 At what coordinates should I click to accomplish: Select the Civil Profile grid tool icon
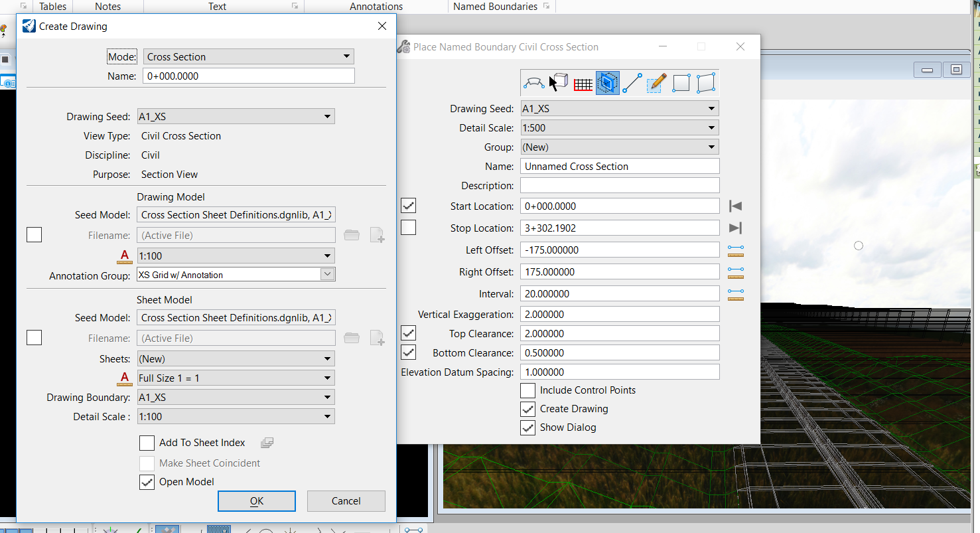point(583,83)
